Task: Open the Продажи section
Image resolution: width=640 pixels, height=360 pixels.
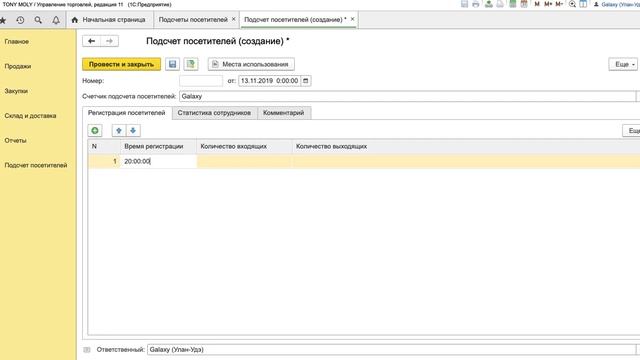Action: coord(18,66)
